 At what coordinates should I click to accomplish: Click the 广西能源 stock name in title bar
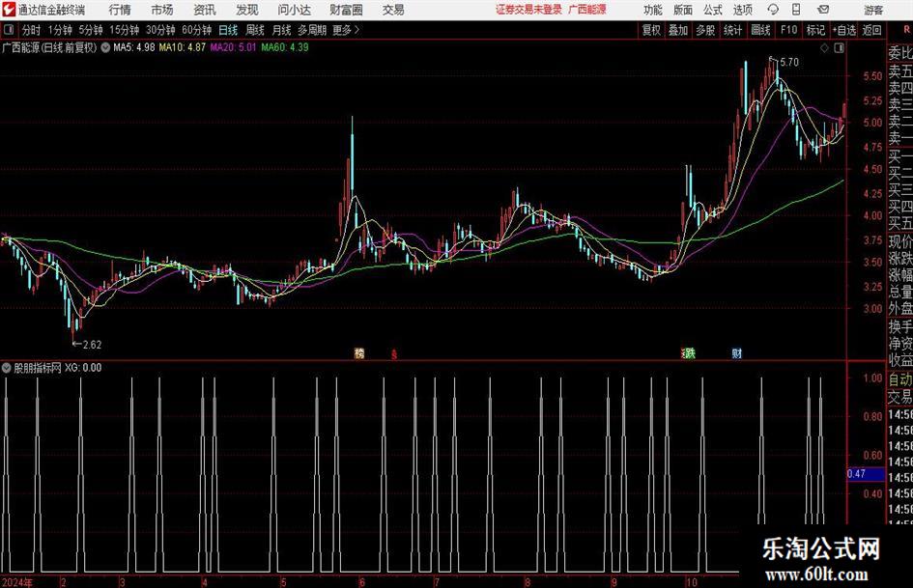pyautogui.click(x=587, y=10)
